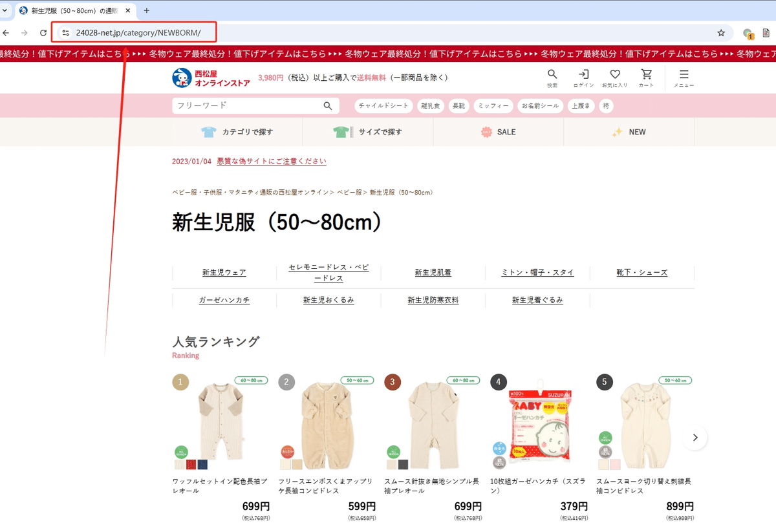Click the ミッフィー keyword tag
The image size is (776, 532).
(x=493, y=105)
